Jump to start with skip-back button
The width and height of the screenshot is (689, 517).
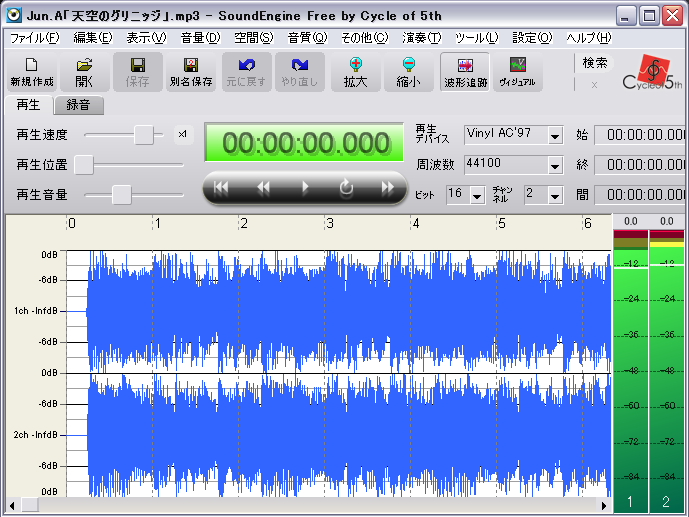pos(221,188)
